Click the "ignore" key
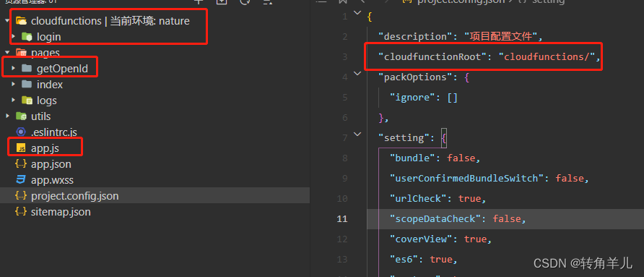644x277 pixels. (x=412, y=98)
